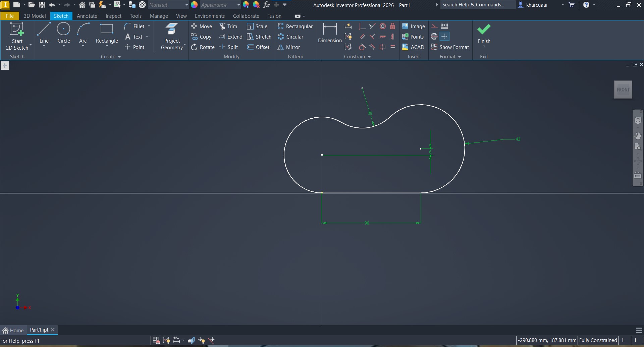Choose the Dimension tool
The height and width of the screenshot is (347, 644).
(x=330, y=34)
